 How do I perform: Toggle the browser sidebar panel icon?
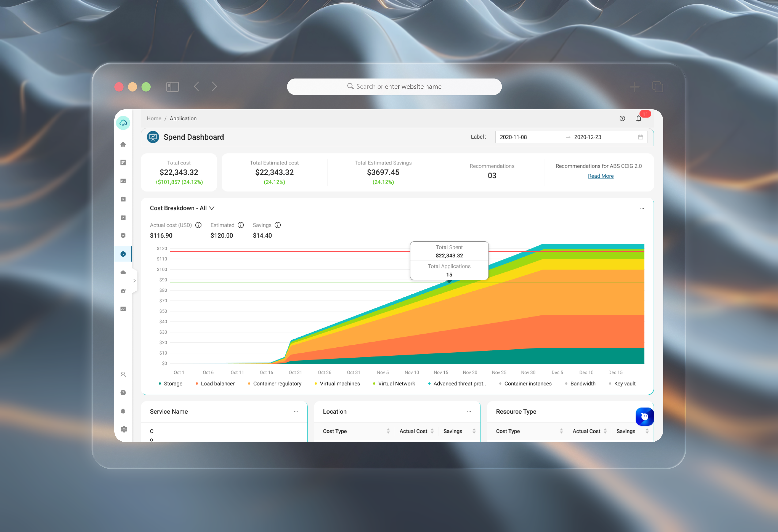(x=172, y=87)
